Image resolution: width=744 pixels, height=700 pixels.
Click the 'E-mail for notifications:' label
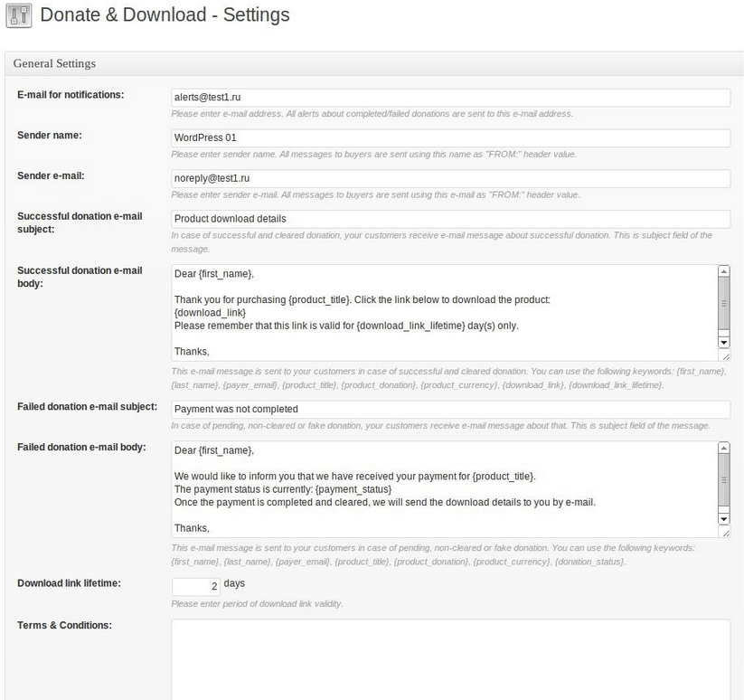(71, 95)
